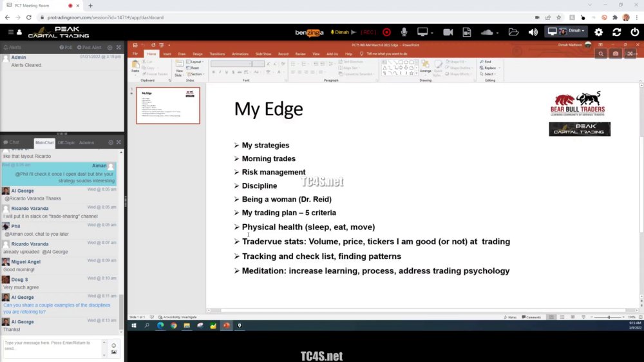Expand the Section dropdown in ribbon
644x362 pixels.
pos(196,74)
